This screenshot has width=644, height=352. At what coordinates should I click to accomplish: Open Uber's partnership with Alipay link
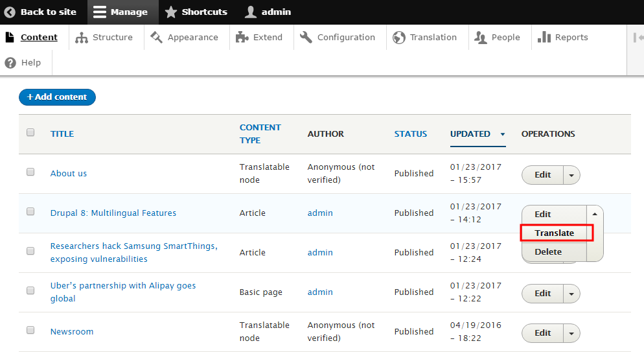coord(123,292)
